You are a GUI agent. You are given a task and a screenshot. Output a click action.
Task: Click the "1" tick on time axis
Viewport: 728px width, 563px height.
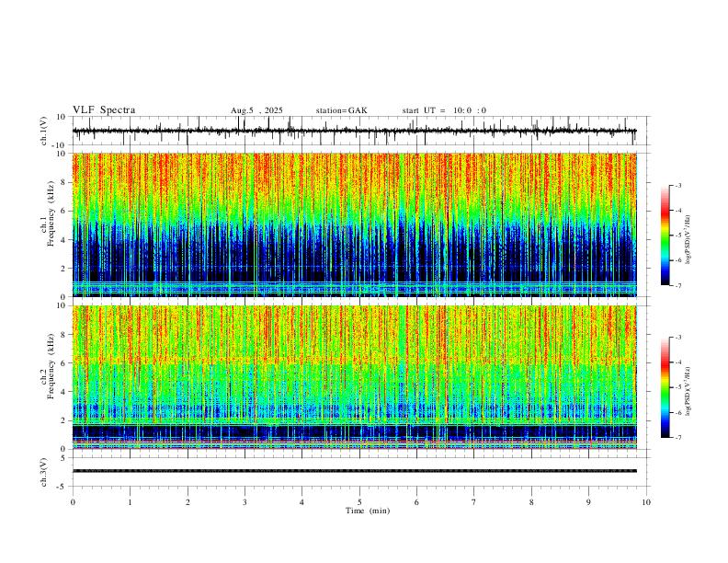pyautogui.click(x=131, y=502)
